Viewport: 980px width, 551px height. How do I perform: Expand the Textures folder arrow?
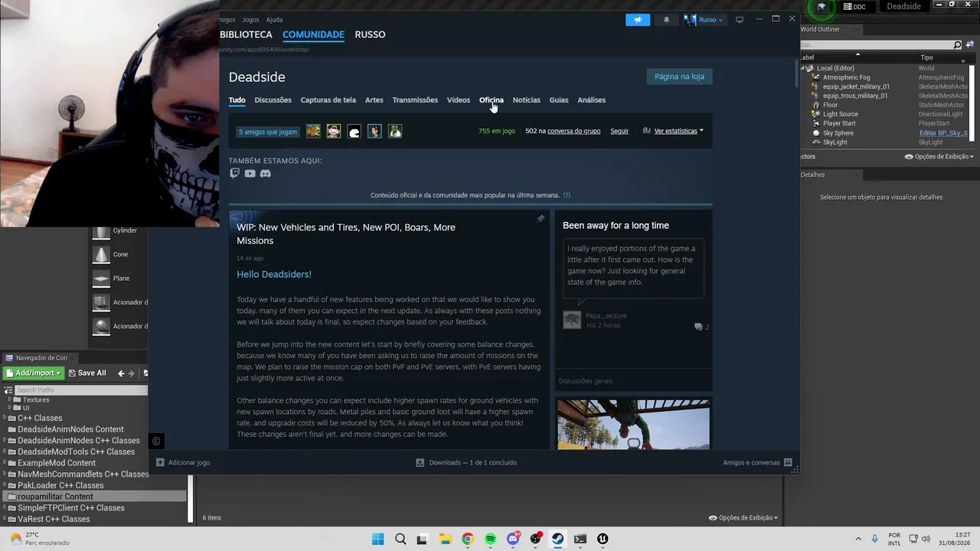click(9, 399)
